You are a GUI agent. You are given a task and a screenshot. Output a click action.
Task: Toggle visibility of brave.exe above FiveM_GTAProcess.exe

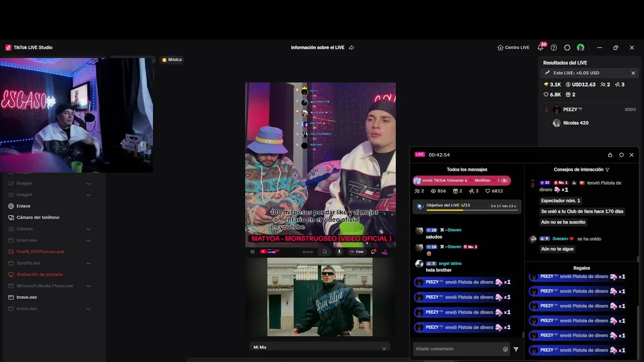[89, 240]
